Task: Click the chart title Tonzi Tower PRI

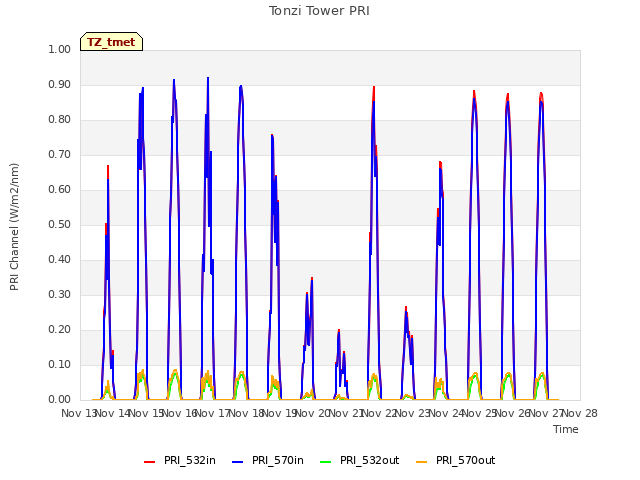Action: [319, 11]
